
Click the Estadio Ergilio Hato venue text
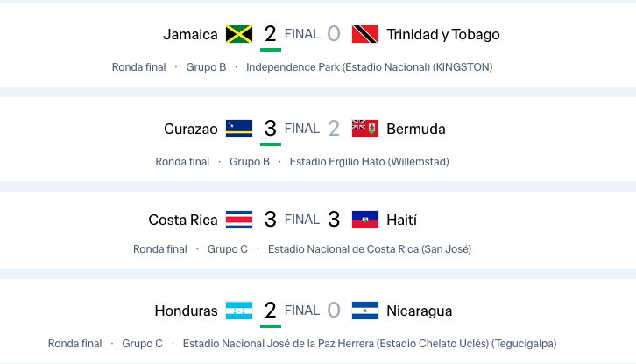(x=370, y=162)
